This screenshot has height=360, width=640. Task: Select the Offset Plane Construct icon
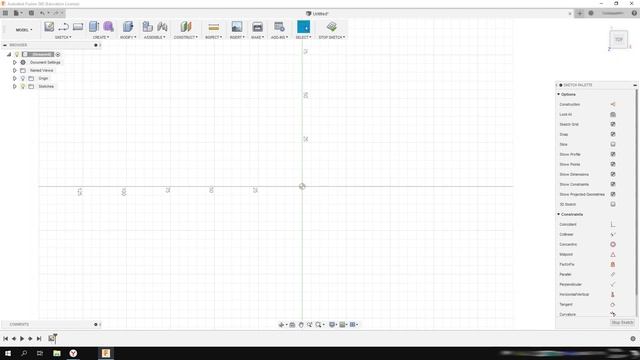(x=186, y=27)
